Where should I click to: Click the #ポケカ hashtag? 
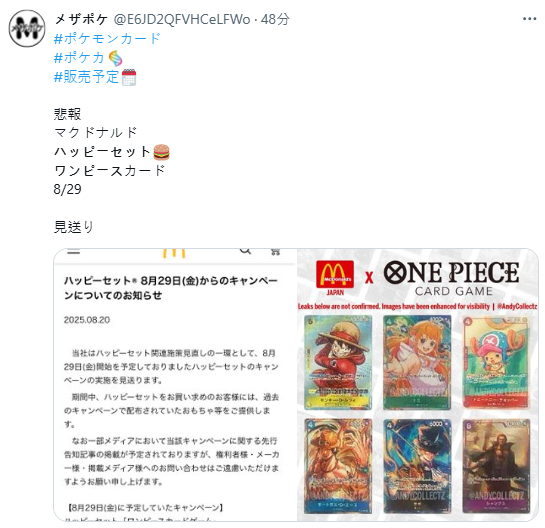click(79, 57)
